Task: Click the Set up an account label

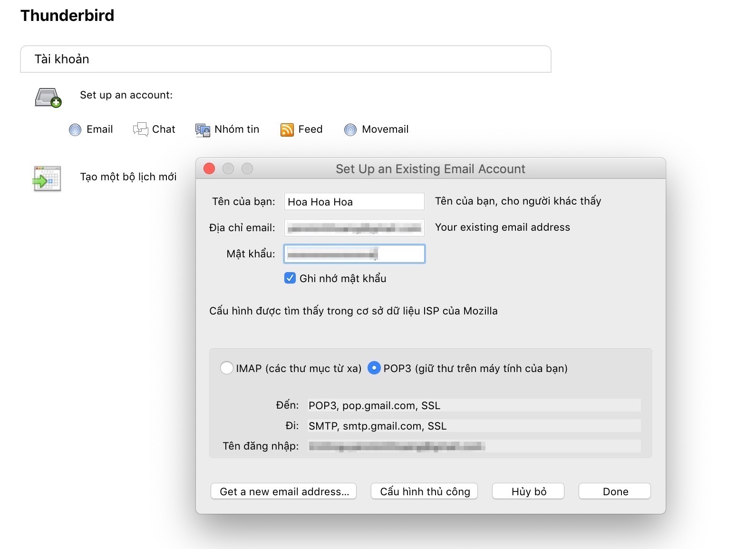Action: 126,95
